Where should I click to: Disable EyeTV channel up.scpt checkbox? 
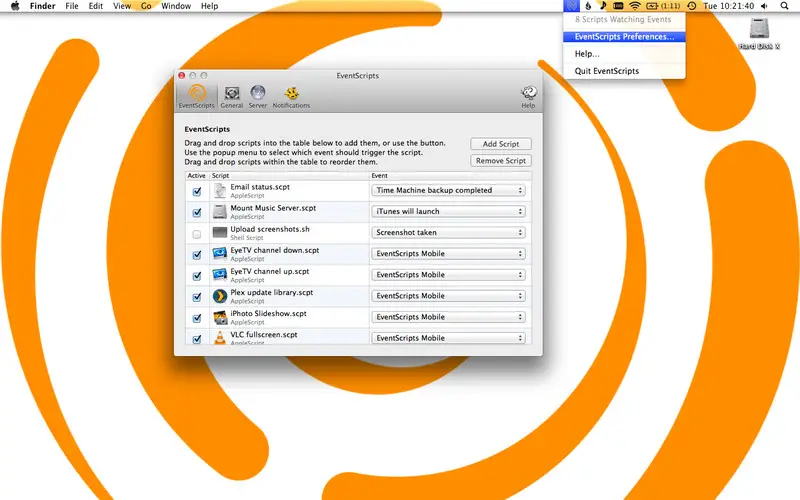pyautogui.click(x=197, y=276)
